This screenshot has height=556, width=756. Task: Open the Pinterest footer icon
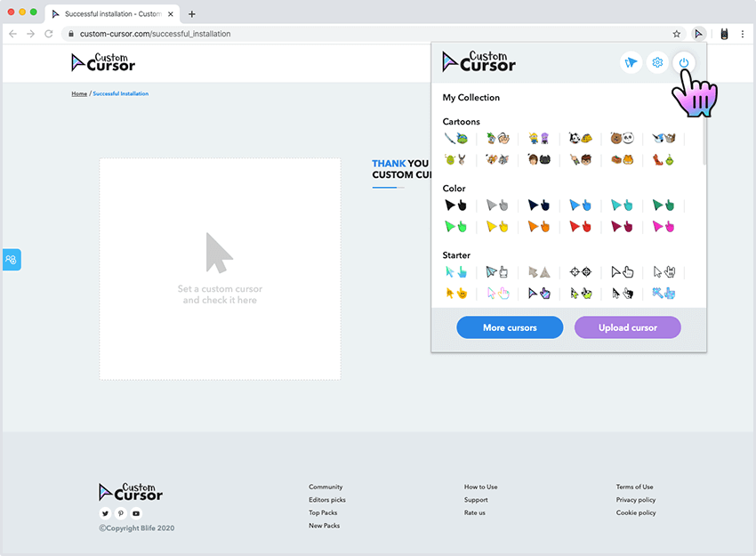point(121,513)
